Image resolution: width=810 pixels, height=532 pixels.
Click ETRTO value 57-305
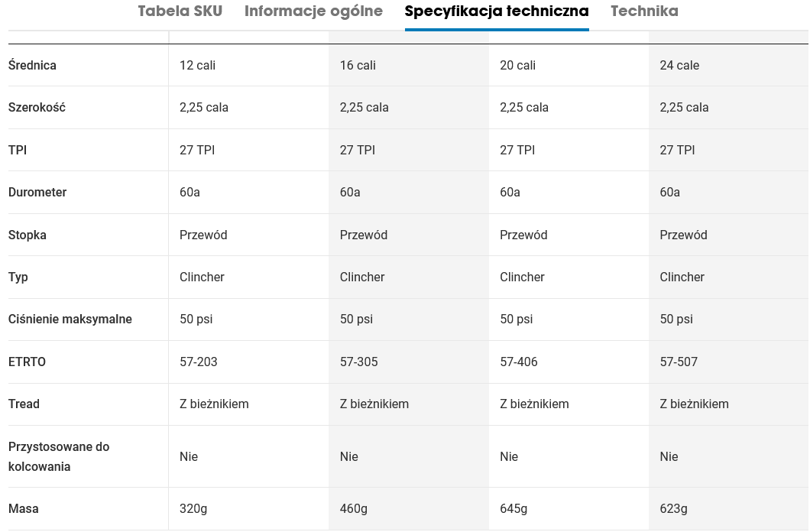[359, 362]
